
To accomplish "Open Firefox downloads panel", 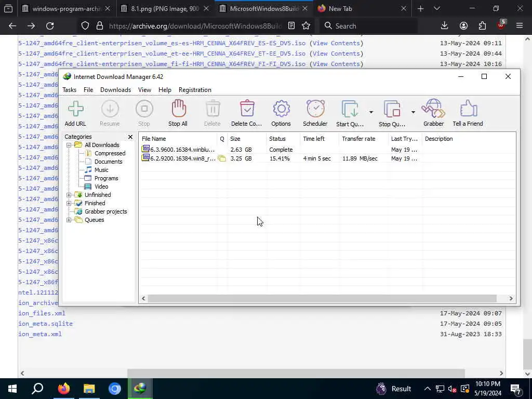I will [444, 26].
